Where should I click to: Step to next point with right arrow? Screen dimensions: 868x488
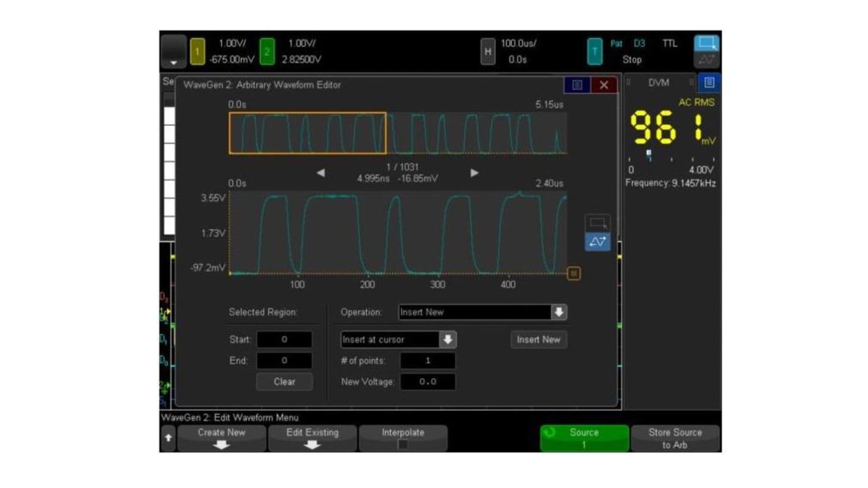pos(474,173)
